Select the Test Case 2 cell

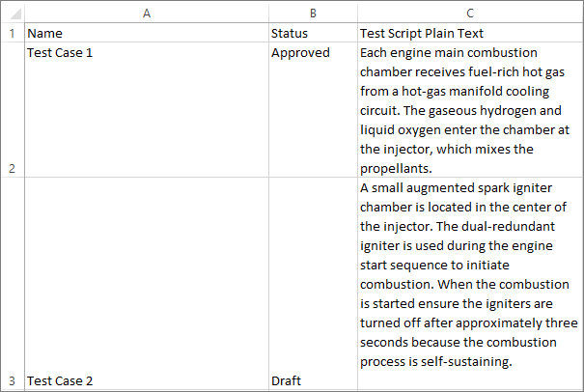click(146, 284)
